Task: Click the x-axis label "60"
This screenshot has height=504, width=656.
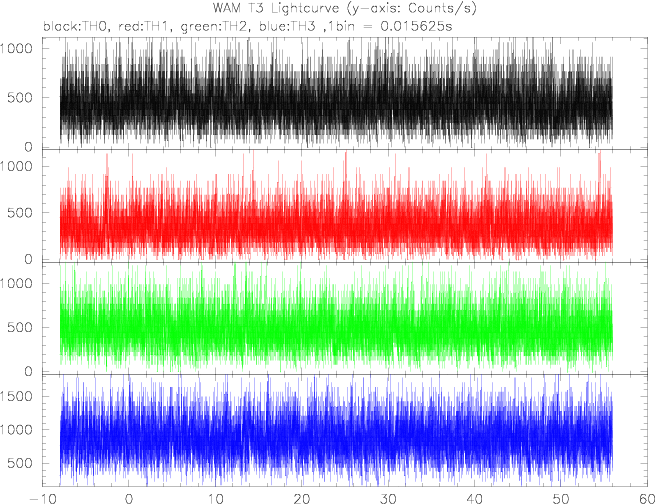Action: (x=647, y=499)
